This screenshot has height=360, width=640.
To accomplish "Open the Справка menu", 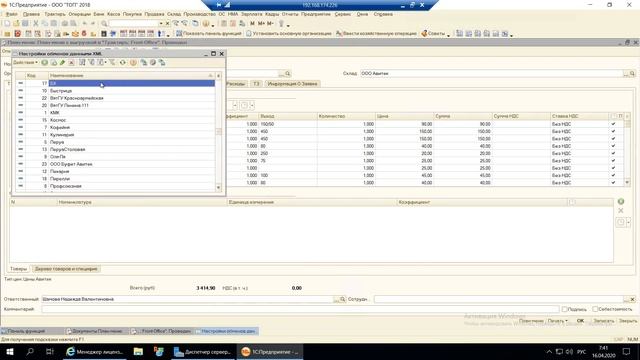I will coord(383,14).
